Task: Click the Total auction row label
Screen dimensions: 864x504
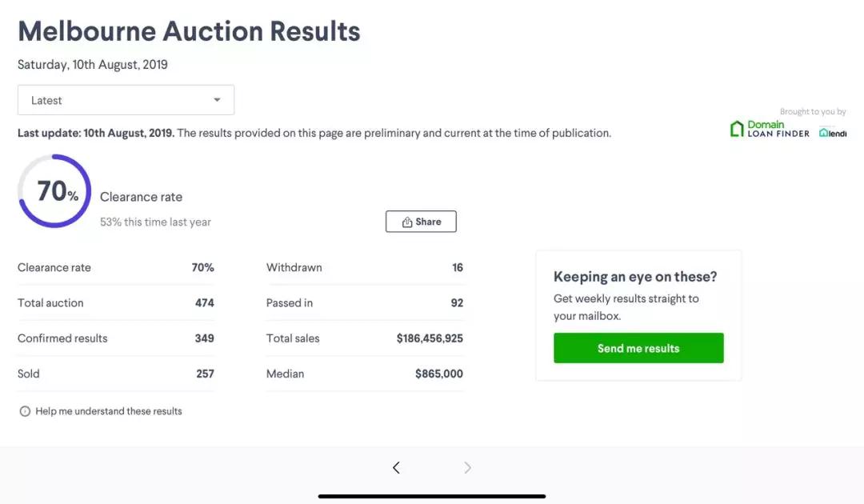Action: 50,303
